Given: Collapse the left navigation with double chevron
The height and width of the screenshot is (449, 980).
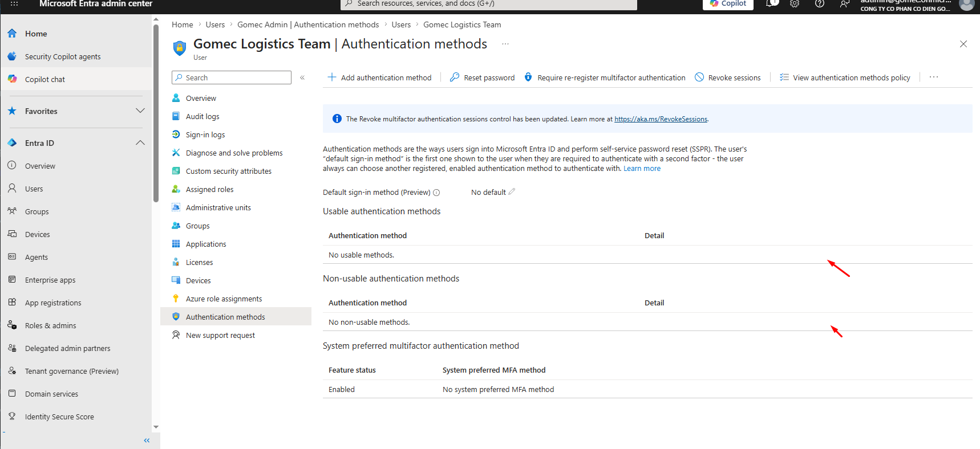Looking at the screenshot, I should pos(147,440).
